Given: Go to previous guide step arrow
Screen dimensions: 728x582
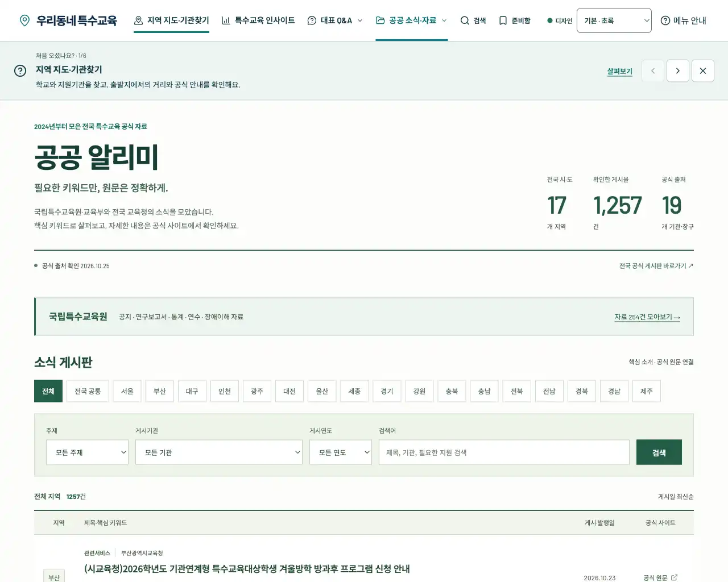Looking at the screenshot, I should click(x=653, y=71).
